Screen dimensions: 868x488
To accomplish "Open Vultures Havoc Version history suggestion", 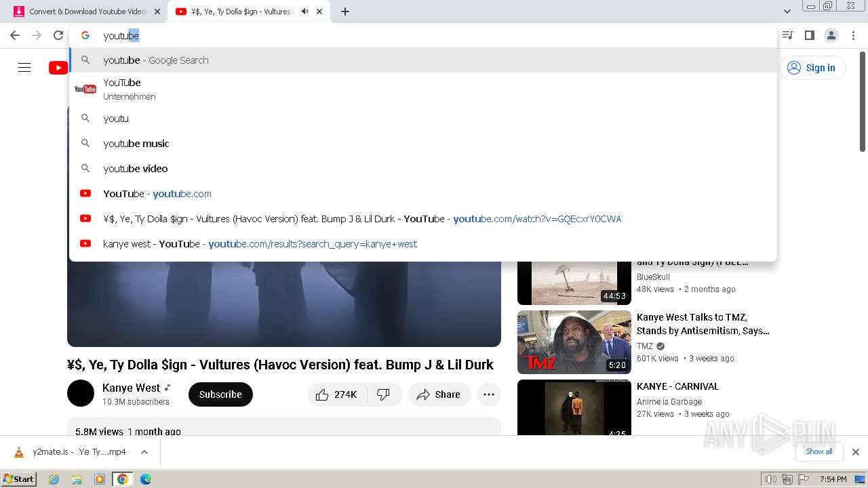I will click(423, 219).
